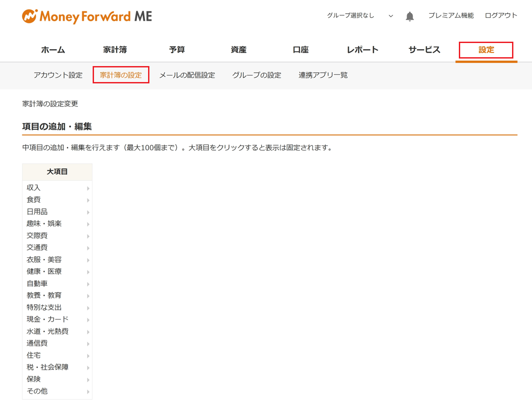Go to the ホーム tab

point(53,50)
